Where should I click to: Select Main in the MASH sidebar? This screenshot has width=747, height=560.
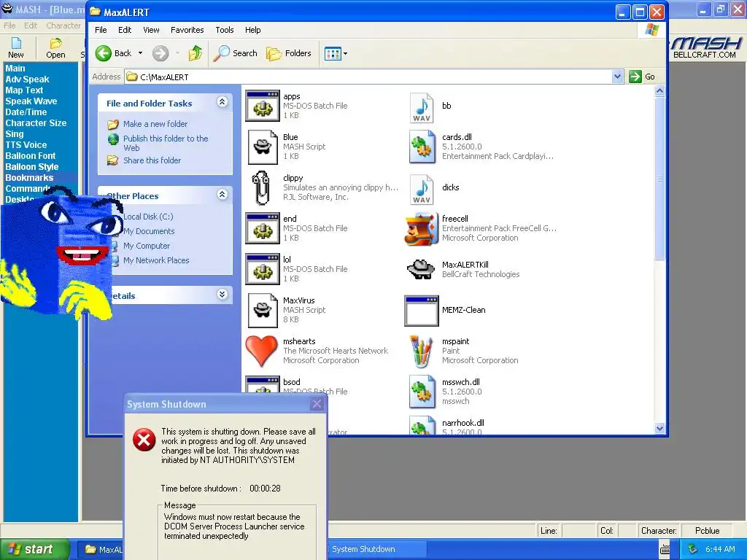pos(15,69)
